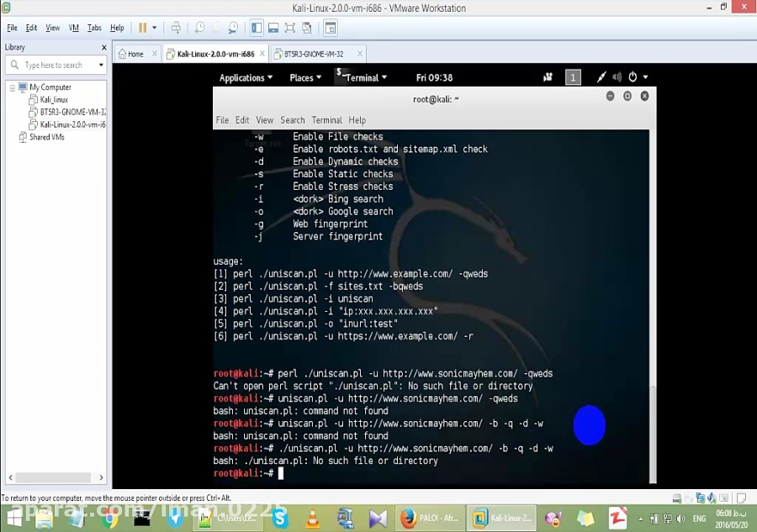The height and width of the screenshot is (532, 757).
Task: Expand the Kali power menu chevron
Action: (x=645, y=76)
